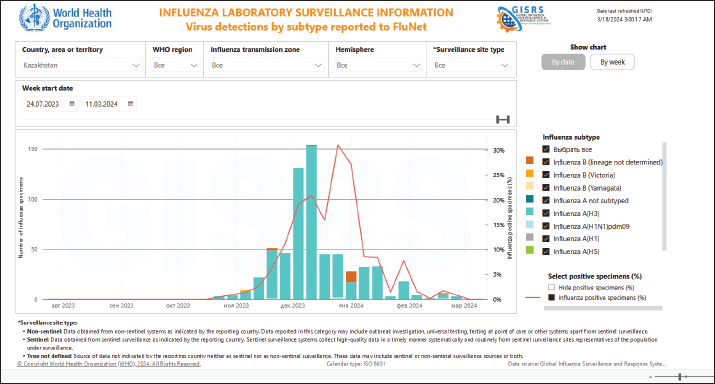The image size is (715, 384).
Task: Click the teal Influenza A(H3) legend swatch
Action: click(529, 212)
